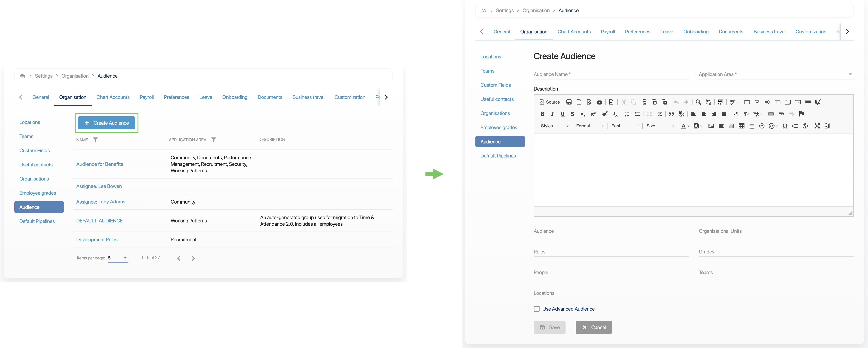This screenshot has width=868, height=348.
Task: Open the find (magnifier) tool
Action: point(698,102)
